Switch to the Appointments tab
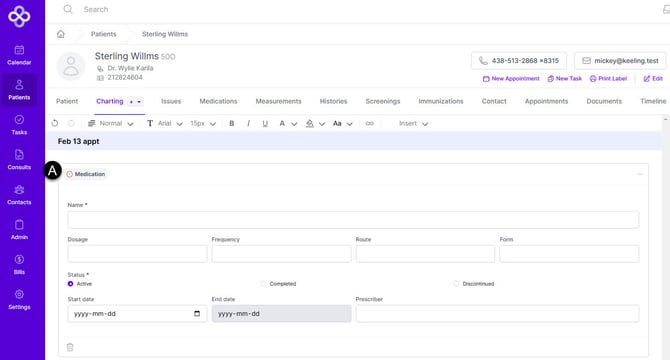This screenshot has height=360, width=670. click(547, 101)
